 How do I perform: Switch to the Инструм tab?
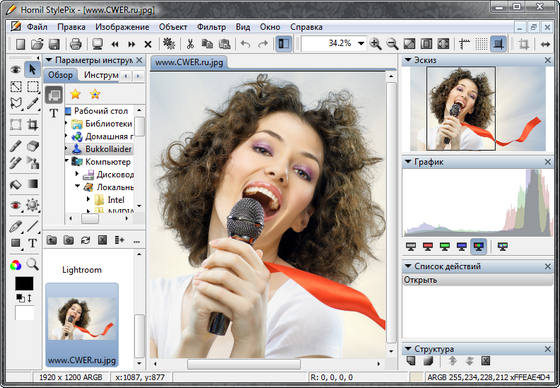(x=101, y=75)
